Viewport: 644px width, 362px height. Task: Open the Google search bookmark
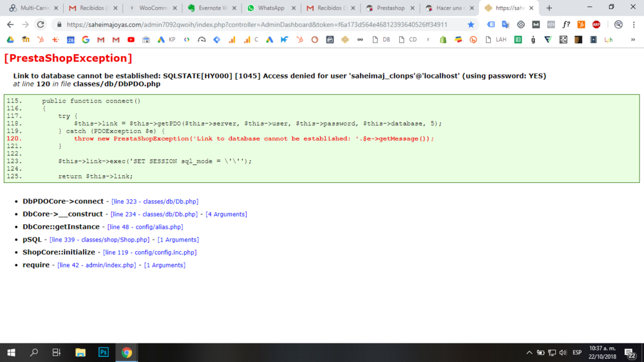86,40
